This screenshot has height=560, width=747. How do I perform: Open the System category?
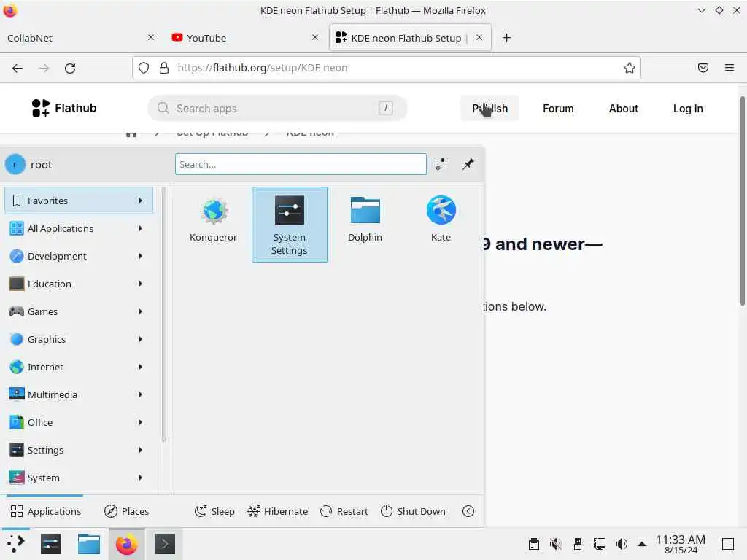pos(79,477)
